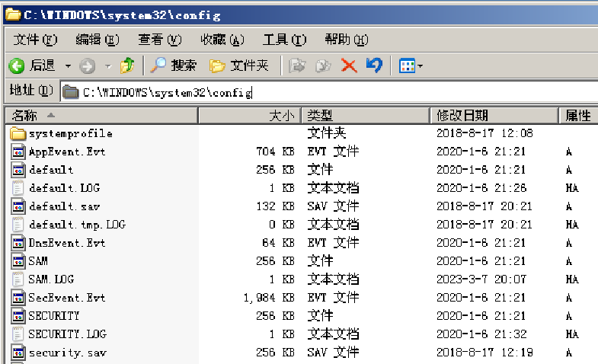The width and height of the screenshot is (598, 364).
Task: Open the Search (搜索) toolbar button
Action: 174,65
